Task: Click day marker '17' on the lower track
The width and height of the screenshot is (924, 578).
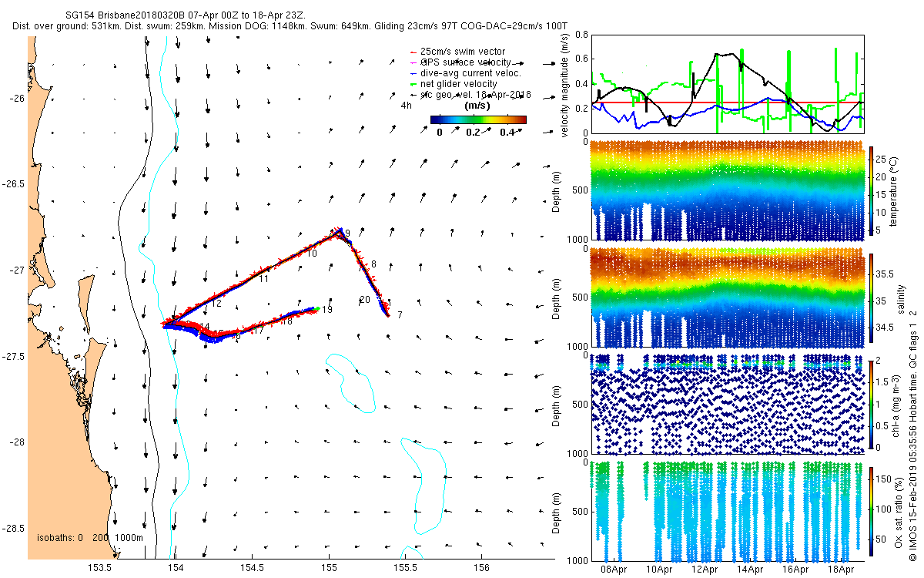Action: click(x=259, y=329)
